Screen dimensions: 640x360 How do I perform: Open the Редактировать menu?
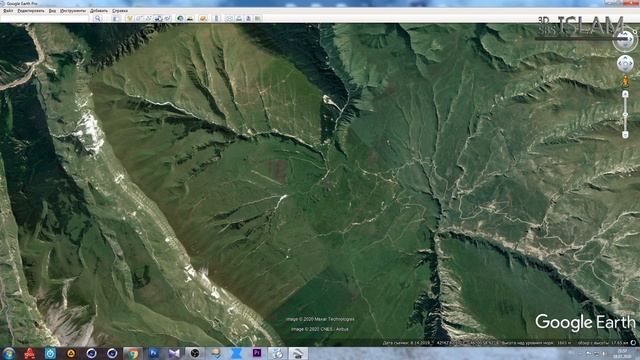31,11
